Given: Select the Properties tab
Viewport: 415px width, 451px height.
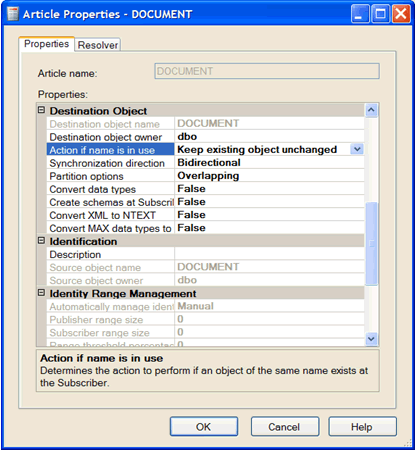Looking at the screenshot, I should point(46,44).
